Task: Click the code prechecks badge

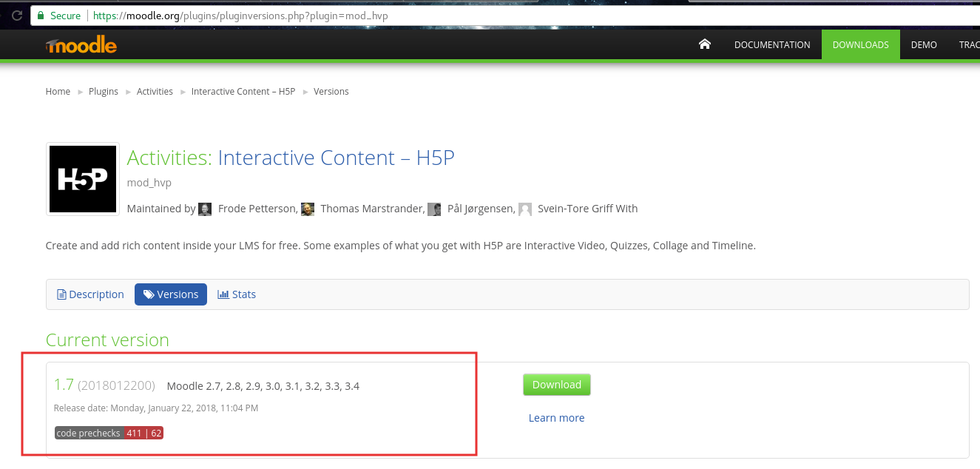Action: (x=109, y=433)
